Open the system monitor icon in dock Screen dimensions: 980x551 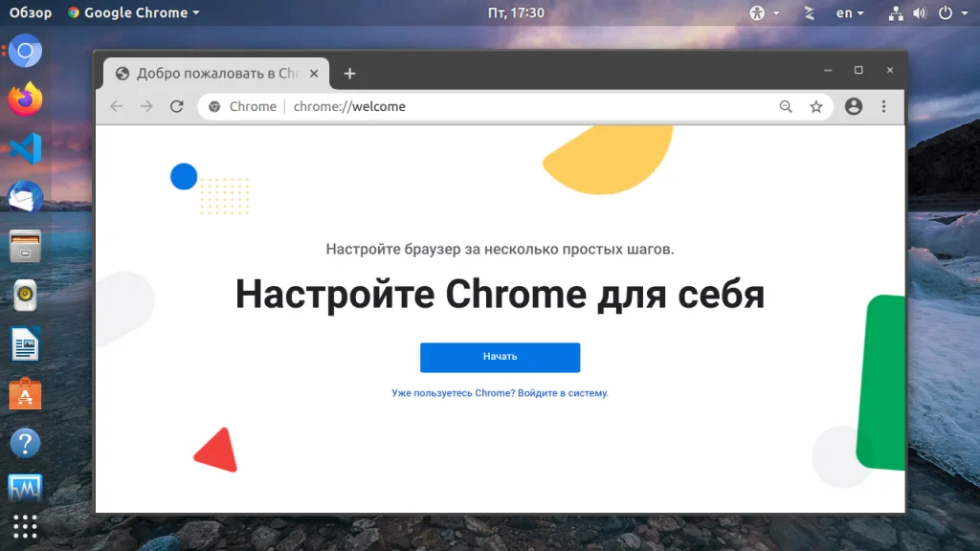25,489
